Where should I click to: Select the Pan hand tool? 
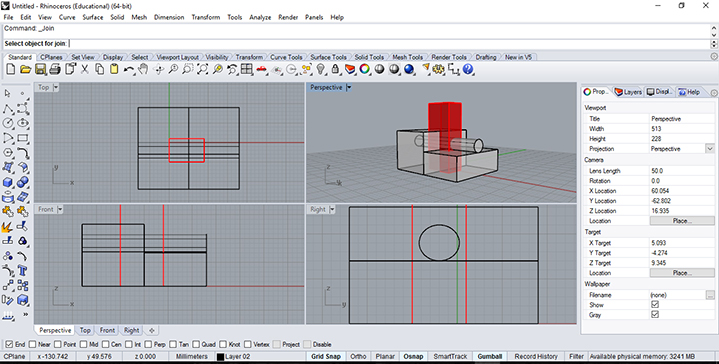(144, 69)
